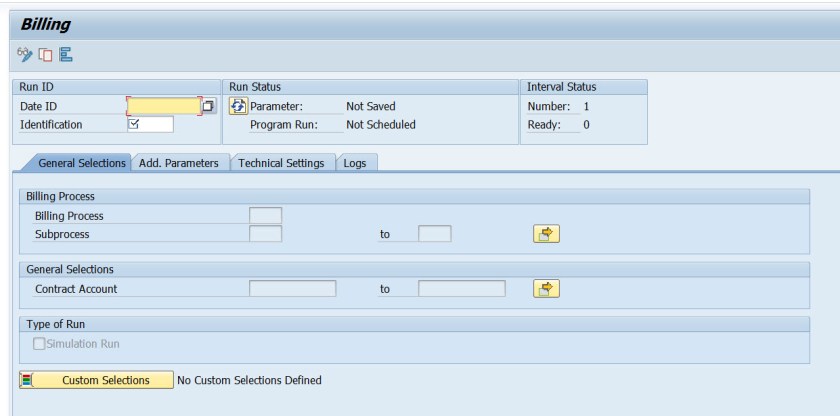Open Date ID value help button
The height and width of the screenshot is (416, 840).
coord(208,106)
